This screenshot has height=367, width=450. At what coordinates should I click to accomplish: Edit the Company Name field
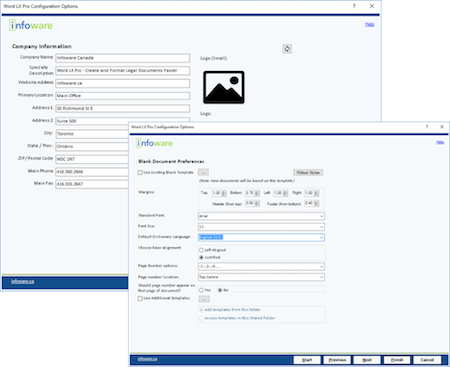123,58
